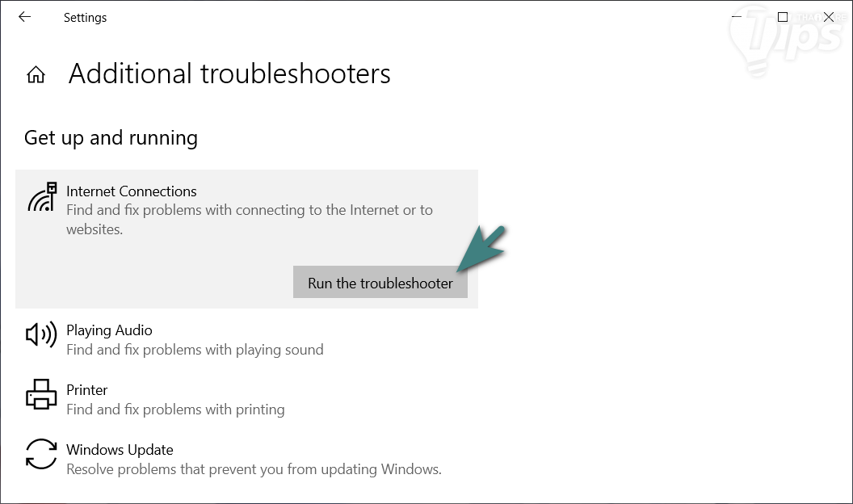Click 'Find and fix problems with printing'
This screenshot has width=853, height=504.
(x=175, y=409)
